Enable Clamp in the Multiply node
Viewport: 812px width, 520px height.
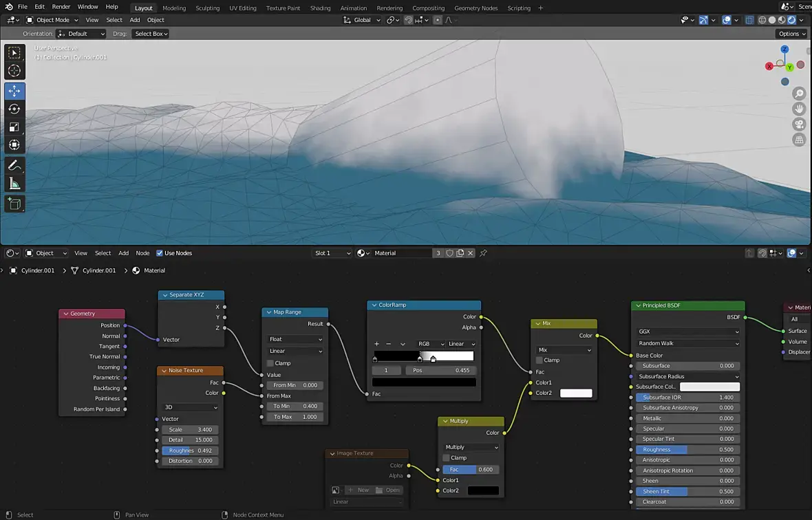[x=446, y=457]
